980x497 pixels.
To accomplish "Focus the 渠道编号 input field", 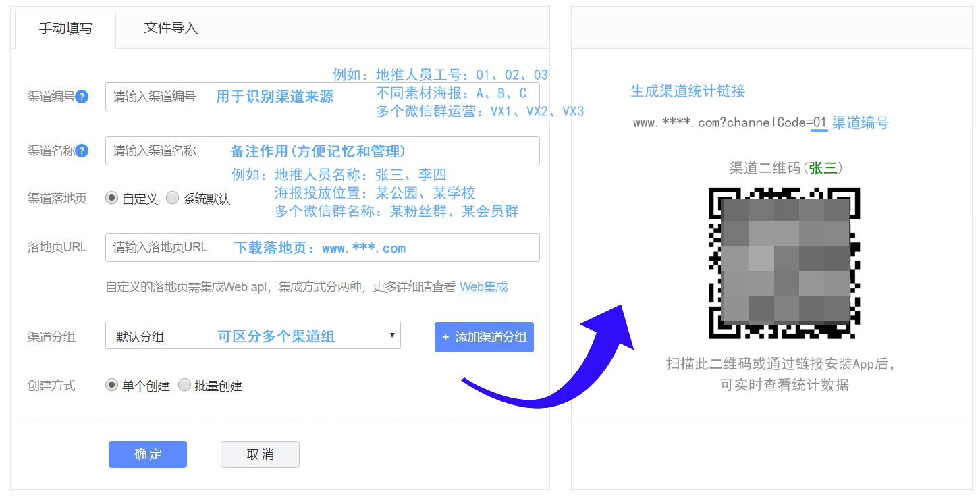I will [x=323, y=97].
